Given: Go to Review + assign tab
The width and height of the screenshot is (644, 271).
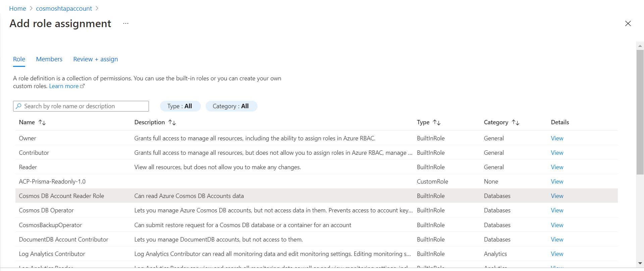Looking at the screenshot, I should (x=96, y=59).
